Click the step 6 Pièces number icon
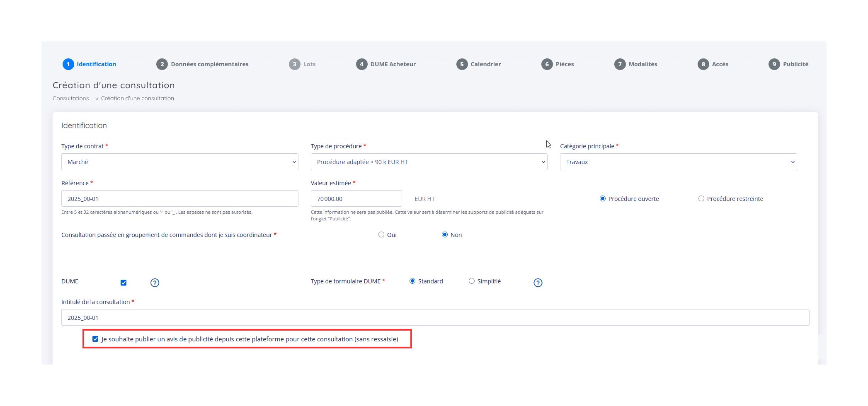Viewport: 868px width, 406px height. click(x=547, y=64)
